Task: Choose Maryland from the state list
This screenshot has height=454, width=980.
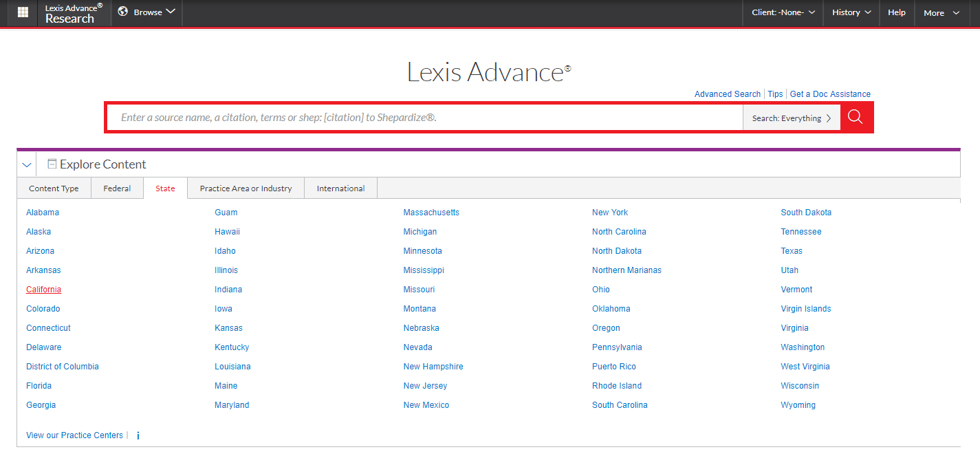Action: [x=232, y=405]
